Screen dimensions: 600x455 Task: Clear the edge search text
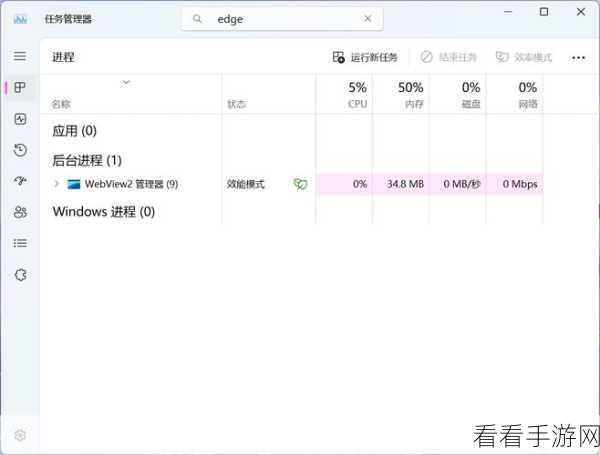coord(368,18)
